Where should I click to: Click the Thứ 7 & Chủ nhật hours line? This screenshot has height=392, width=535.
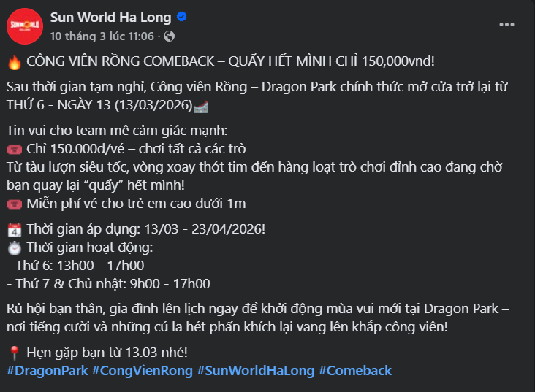(108, 283)
